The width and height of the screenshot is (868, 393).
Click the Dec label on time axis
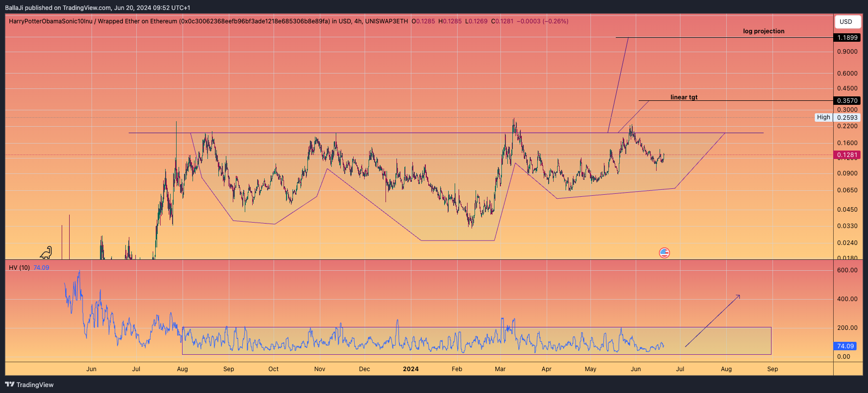point(365,369)
